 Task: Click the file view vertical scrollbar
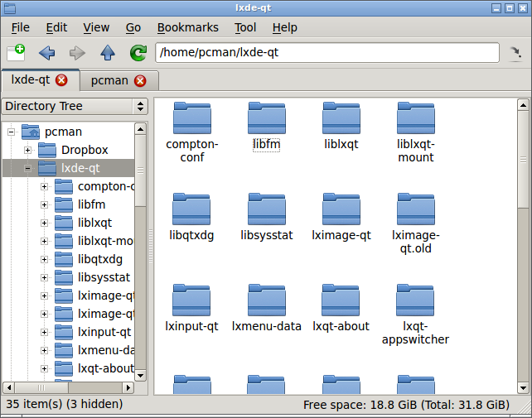click(522, 248)
